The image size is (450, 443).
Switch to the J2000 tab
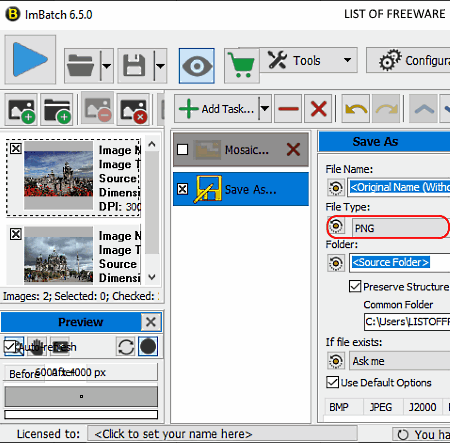[x=422, y=407]
